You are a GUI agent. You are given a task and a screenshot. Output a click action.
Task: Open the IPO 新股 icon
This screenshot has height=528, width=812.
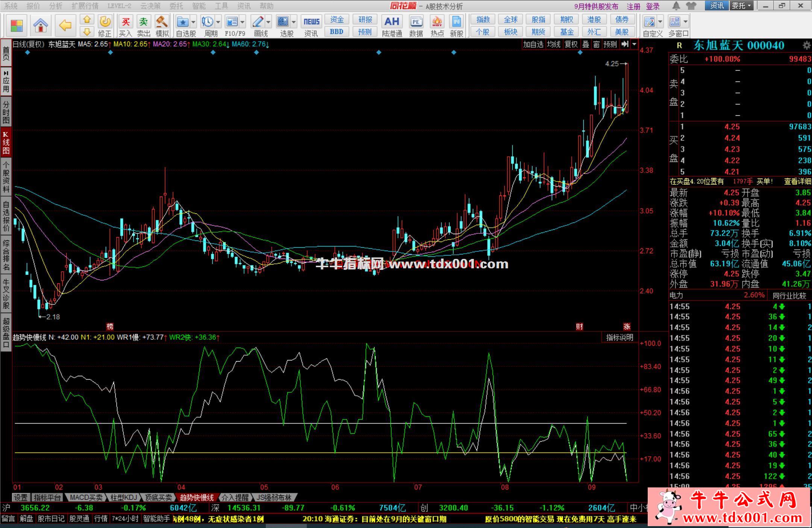pos(456,26)
